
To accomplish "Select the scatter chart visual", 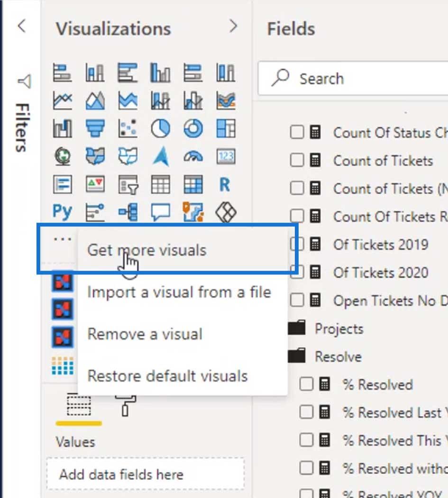I will tap(128, 128).
